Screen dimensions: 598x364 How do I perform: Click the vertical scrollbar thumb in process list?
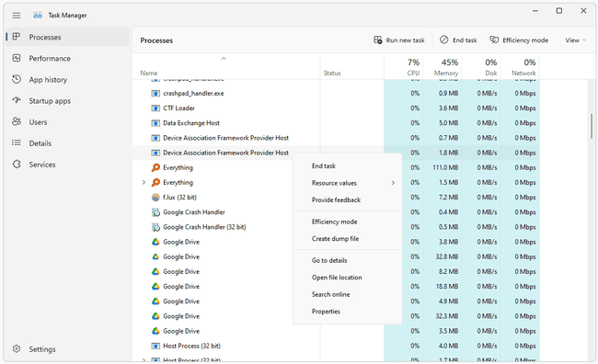point(592,126)
